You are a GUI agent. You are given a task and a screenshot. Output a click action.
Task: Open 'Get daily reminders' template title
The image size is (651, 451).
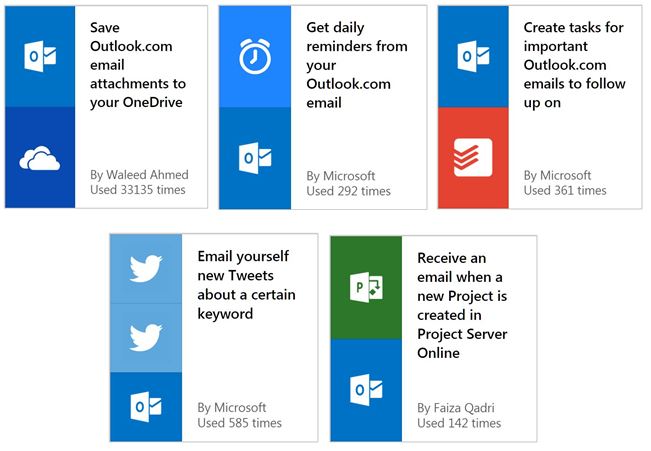coord(357,65)
